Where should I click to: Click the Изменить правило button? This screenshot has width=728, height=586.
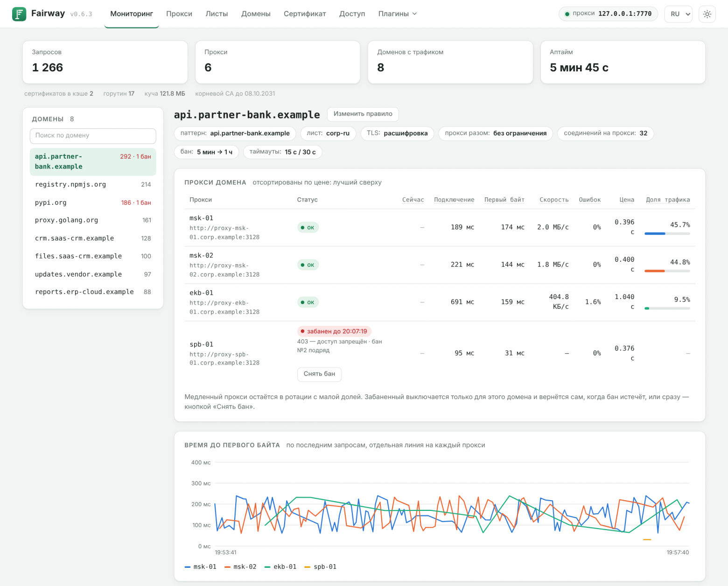tap(363, 114)
